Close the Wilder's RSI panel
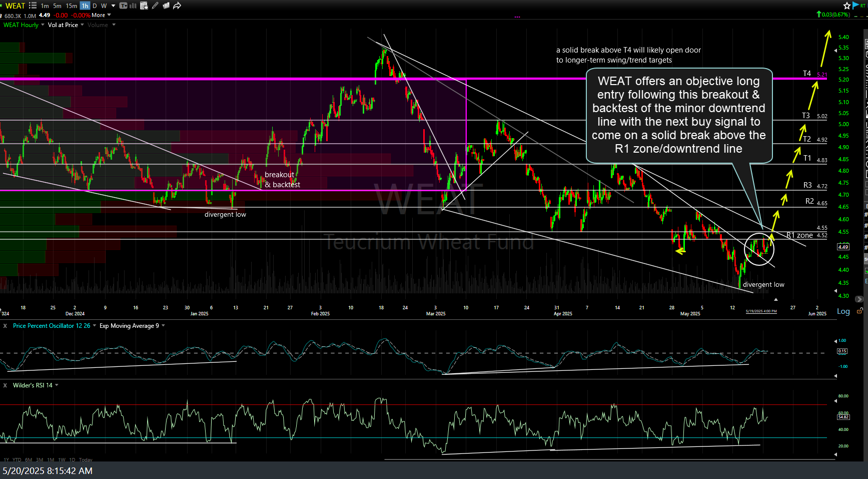This screenshot has height=479, width=868. (5, 385)
